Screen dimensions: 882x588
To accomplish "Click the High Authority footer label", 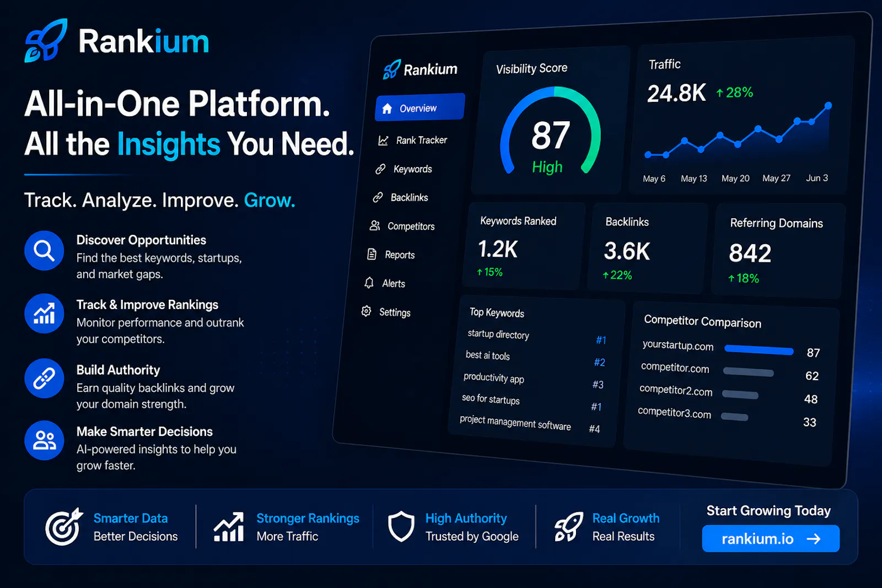I will tap(466, 519).
